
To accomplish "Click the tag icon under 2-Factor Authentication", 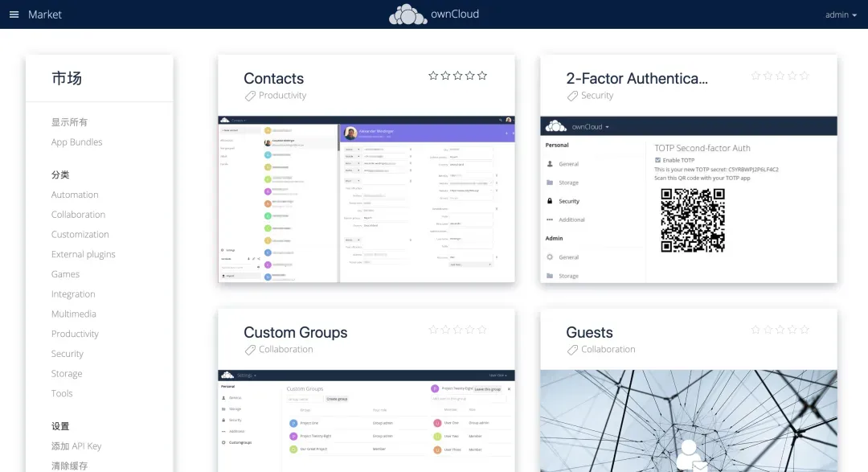I will pyautogui.click(x=572, y=96).
